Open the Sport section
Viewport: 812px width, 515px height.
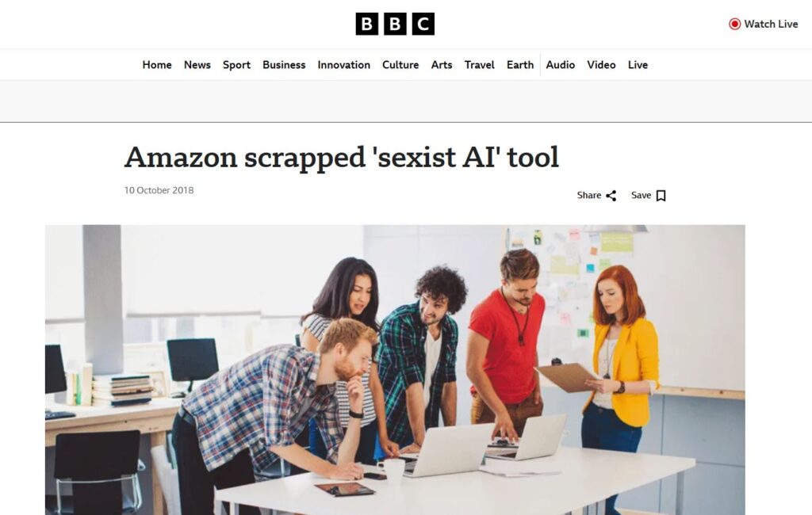[x=236, y=65]
